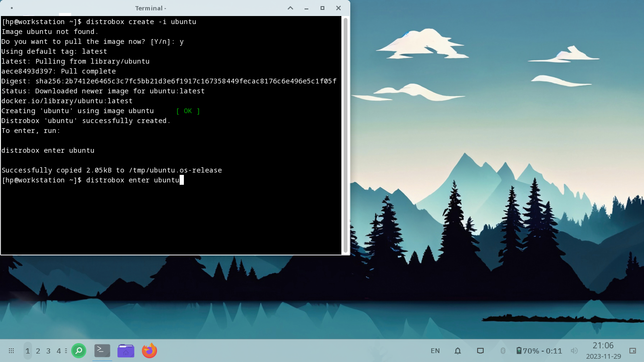Click 'docker.io/library/ubuntu:latest' text

67,101
